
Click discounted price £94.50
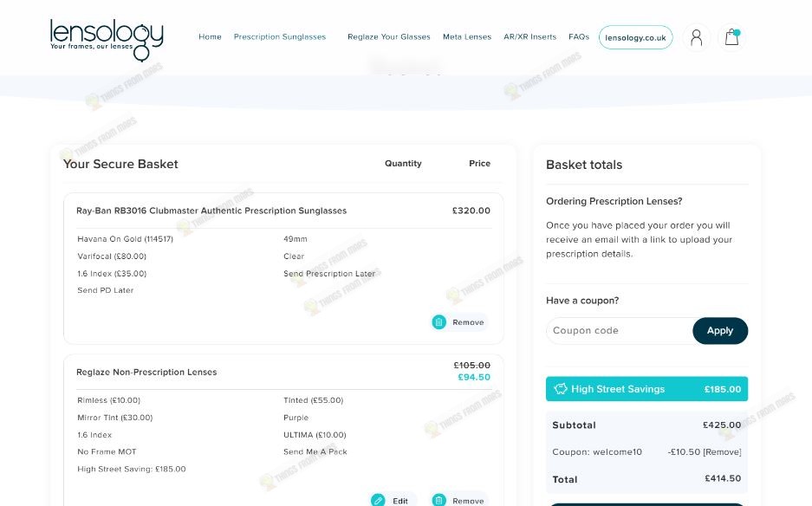click(474, 377)
